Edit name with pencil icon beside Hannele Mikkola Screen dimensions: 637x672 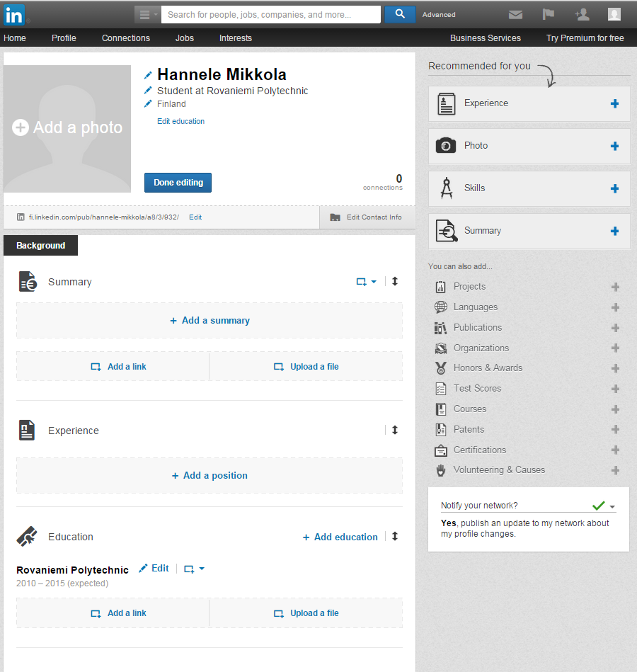(x=148, y=76)
